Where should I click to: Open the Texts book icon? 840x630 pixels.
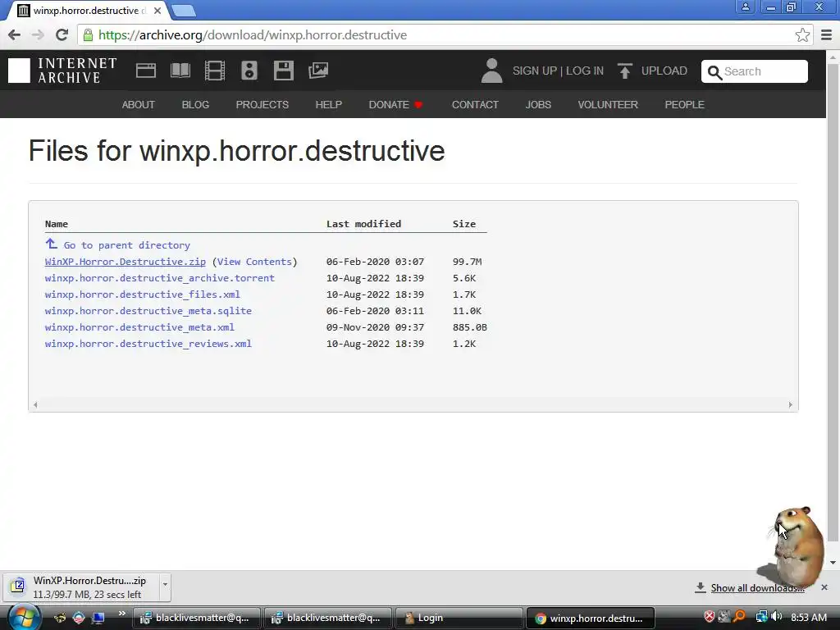click(x=180, y=71)
